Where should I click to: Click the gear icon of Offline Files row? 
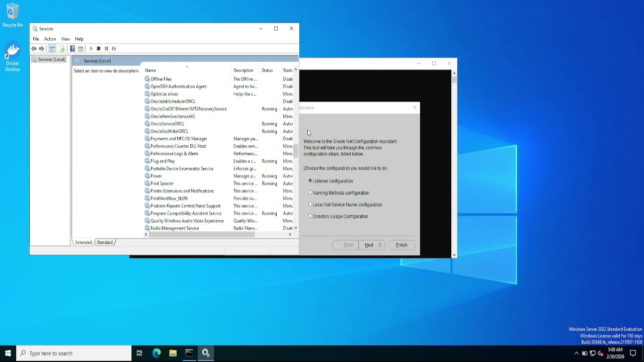coord(147,79)
